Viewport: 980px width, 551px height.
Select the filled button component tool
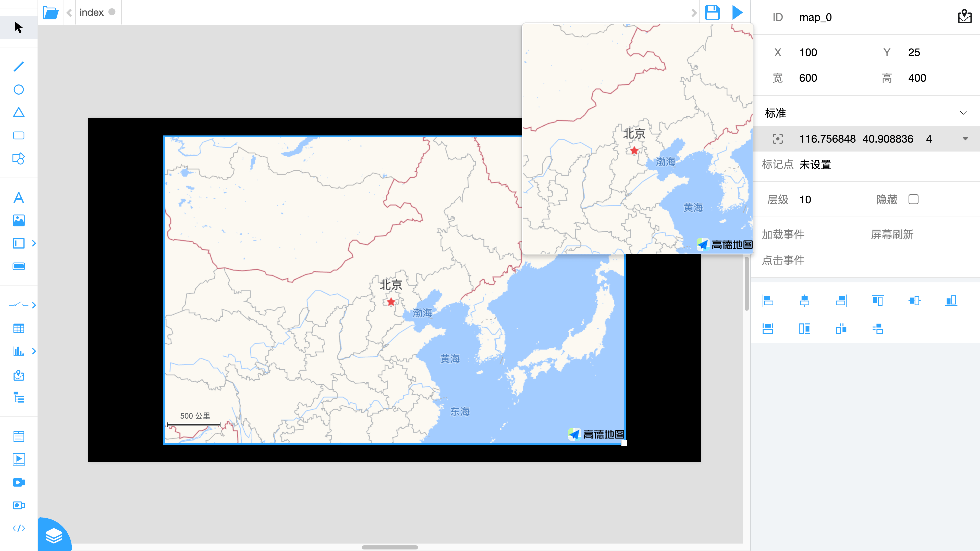click(x=19, y=266)
